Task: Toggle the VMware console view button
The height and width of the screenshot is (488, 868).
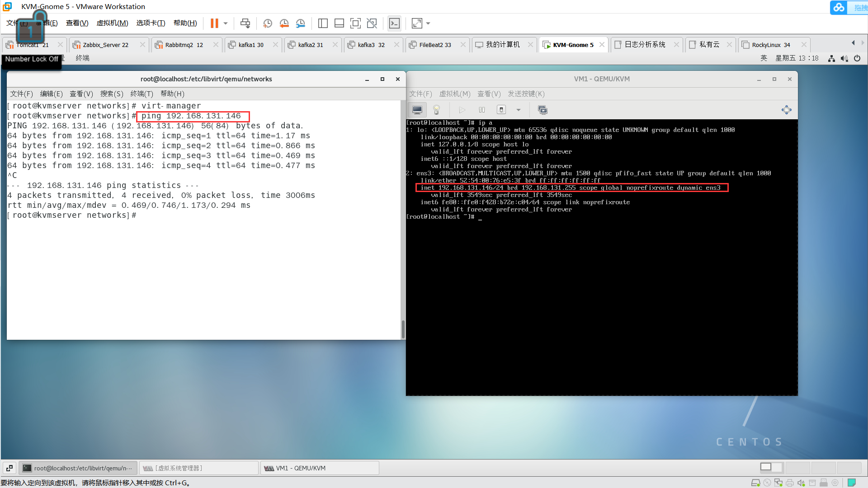Action: pyautogui.click(x=394, y=23)
